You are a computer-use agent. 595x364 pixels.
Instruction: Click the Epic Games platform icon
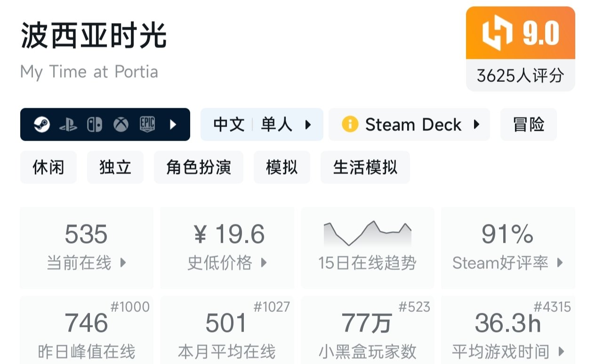point(147,125)
